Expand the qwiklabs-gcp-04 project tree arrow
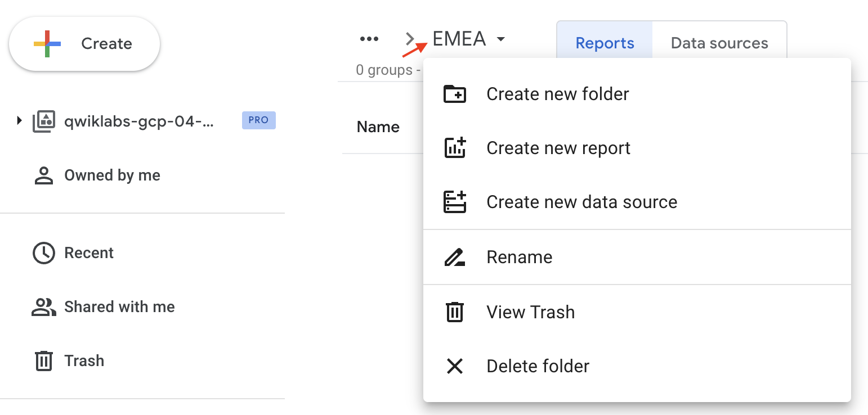Image resolution: width=868 pixels, height=415 pixels. [19, 120]
